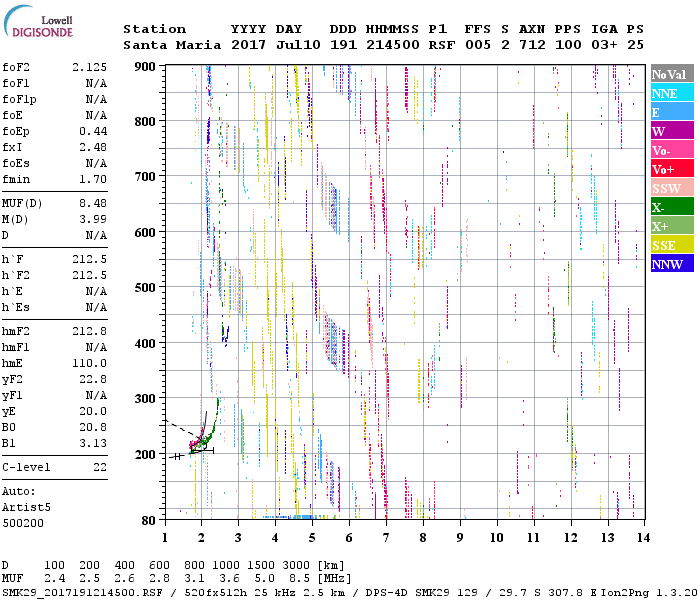The height and width of the screenshot is (600, 700).
Task: Click the 500 km axis label
Action: (x=145, y=287)
